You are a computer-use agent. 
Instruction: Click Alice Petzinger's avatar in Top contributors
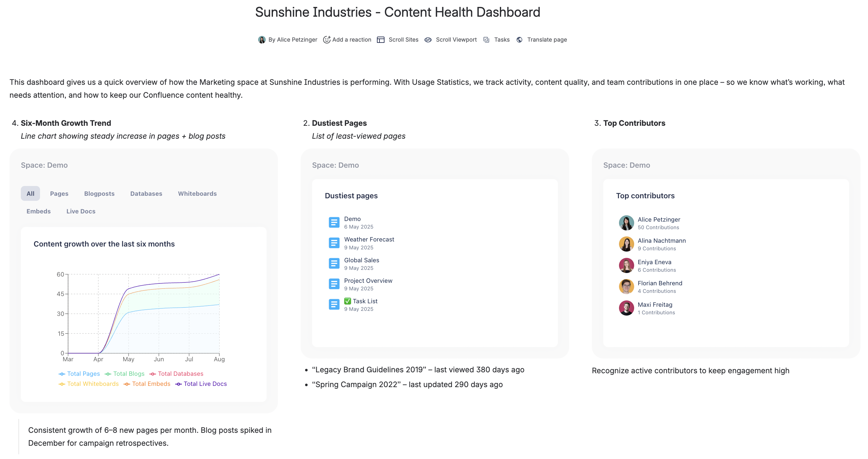click(x=626, y=223)
